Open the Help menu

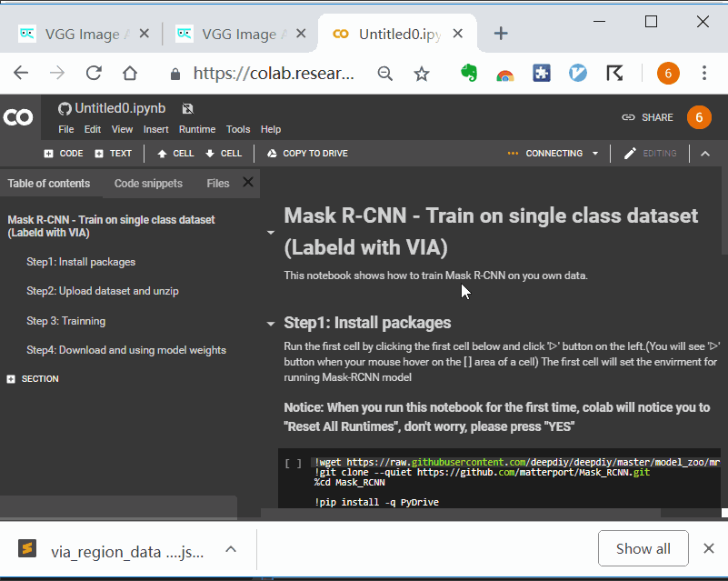(271, 130)
